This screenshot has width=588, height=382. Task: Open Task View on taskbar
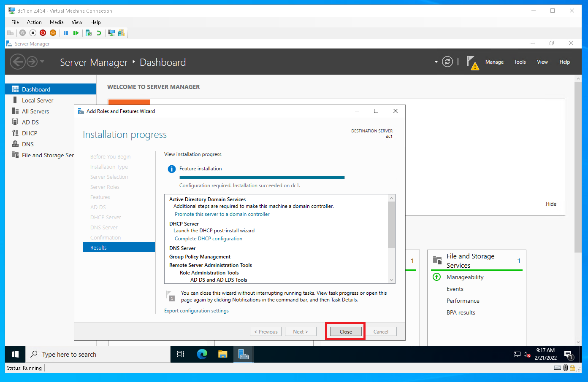181,354
